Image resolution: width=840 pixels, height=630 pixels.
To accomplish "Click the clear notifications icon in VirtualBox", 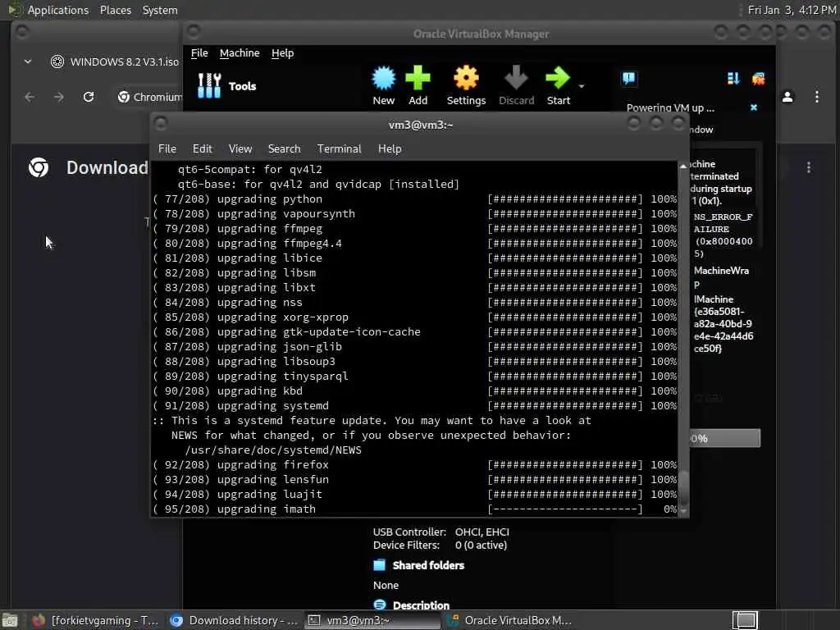I will pos(759,79).
